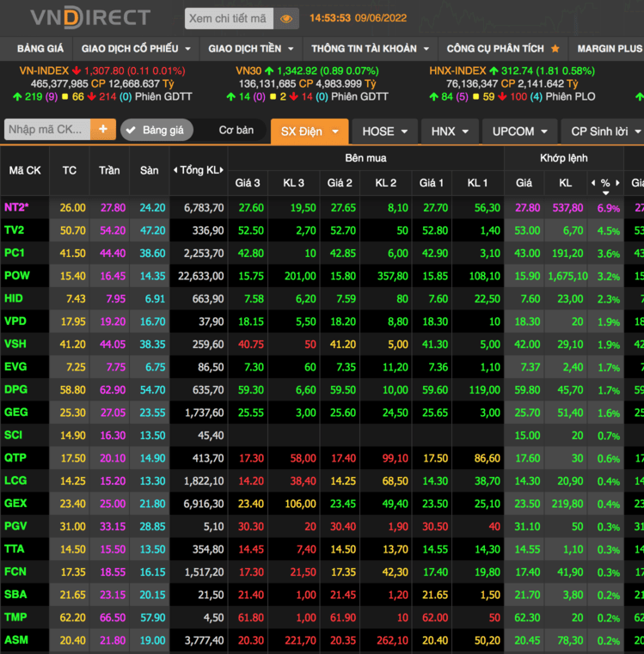Screen dimensions: 644x654
Task: Click the star icon after Công cụ phân tích
Action: pyautogui.click(x=555, y=49)
